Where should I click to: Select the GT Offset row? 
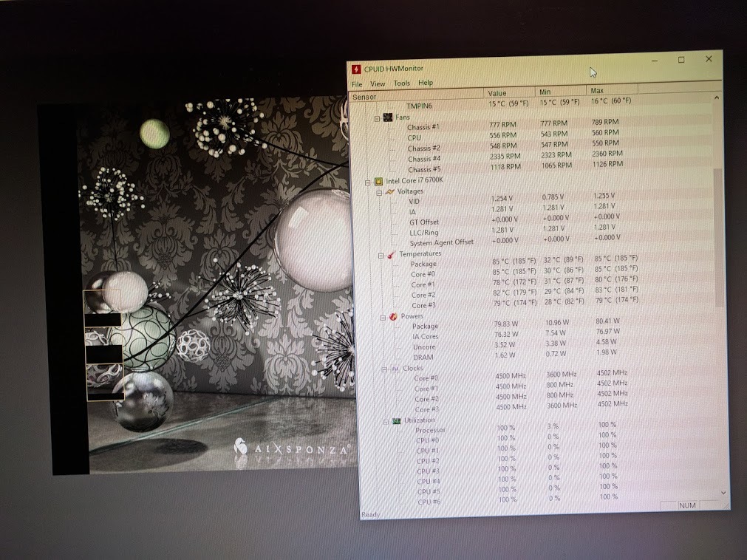[x=533, y=220]
